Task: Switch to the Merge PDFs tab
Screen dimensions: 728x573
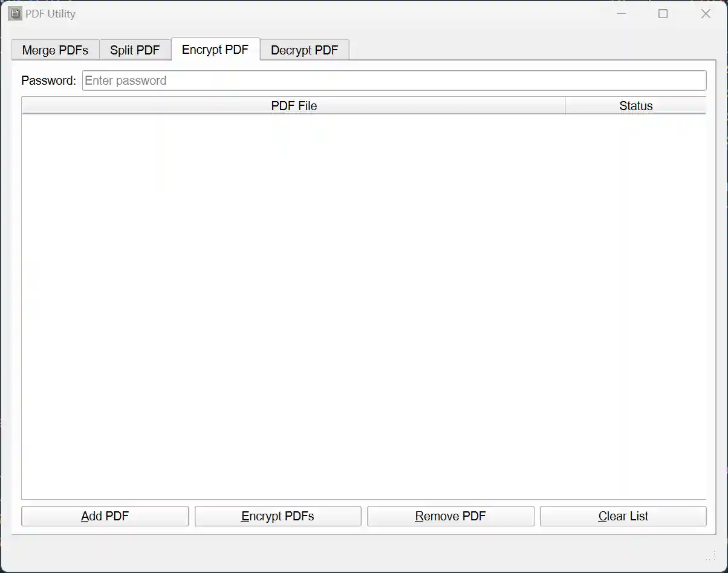Action: (x=55, y=50)
